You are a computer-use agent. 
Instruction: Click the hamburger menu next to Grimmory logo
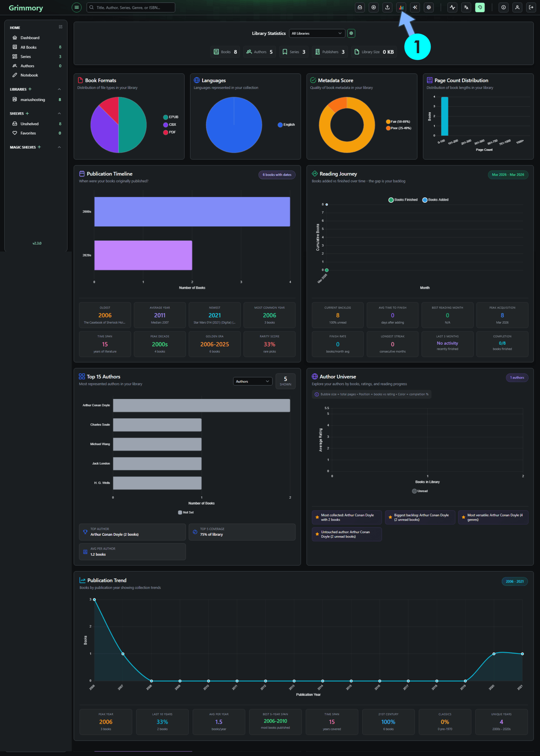(76, 7)
